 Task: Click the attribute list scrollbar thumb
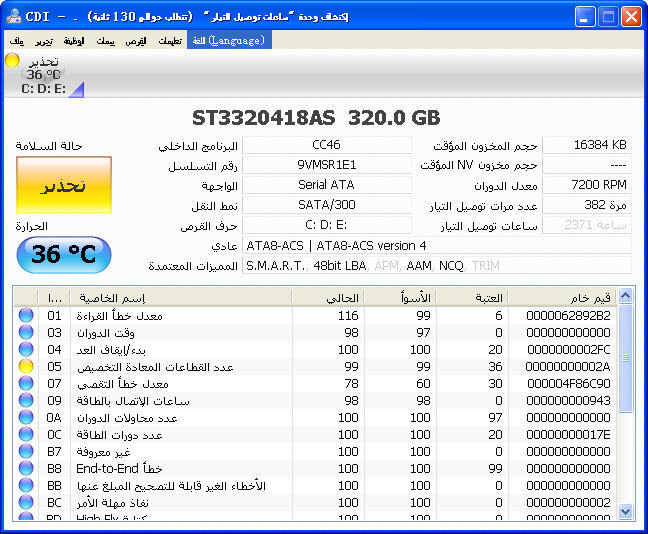click(x=626, y=358)
